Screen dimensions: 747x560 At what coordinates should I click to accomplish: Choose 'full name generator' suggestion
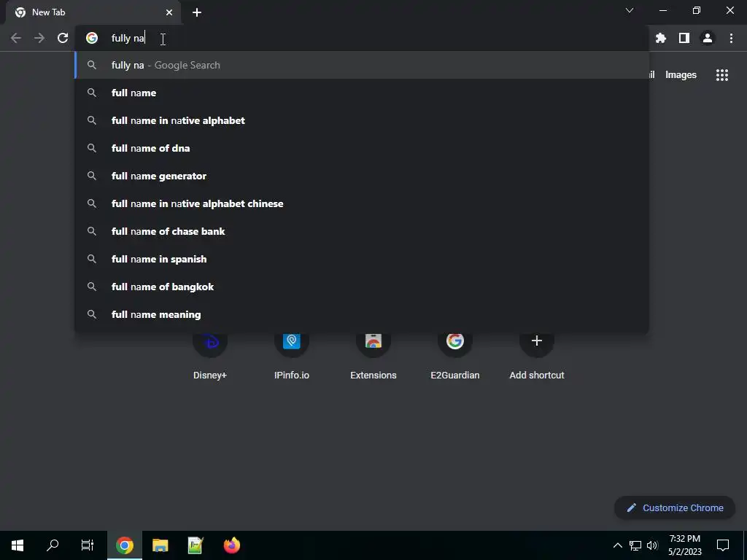362,176
